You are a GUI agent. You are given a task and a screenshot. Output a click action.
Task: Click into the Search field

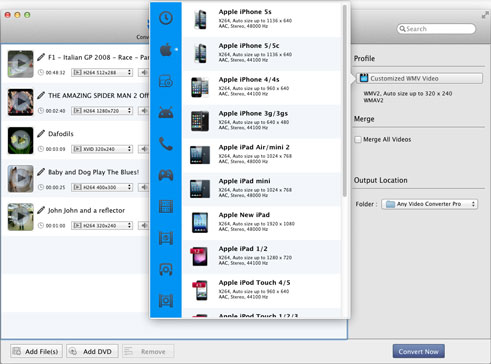click(436, 29)
